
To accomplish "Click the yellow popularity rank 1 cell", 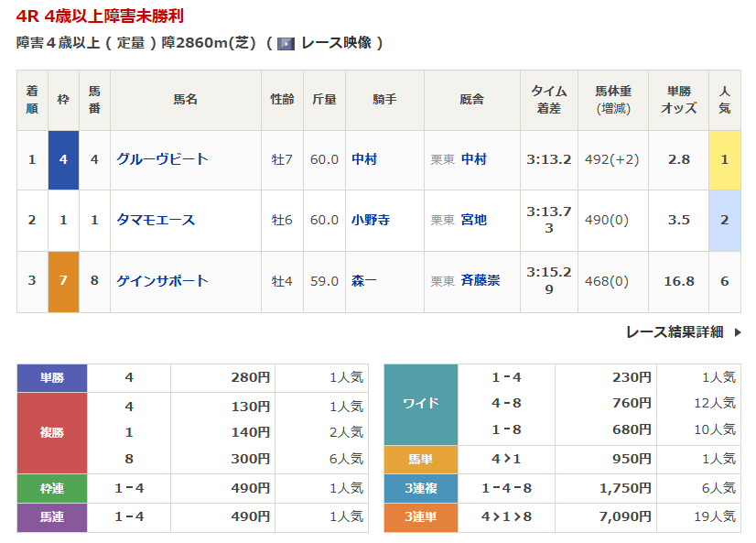I will (x=724, y=159).
